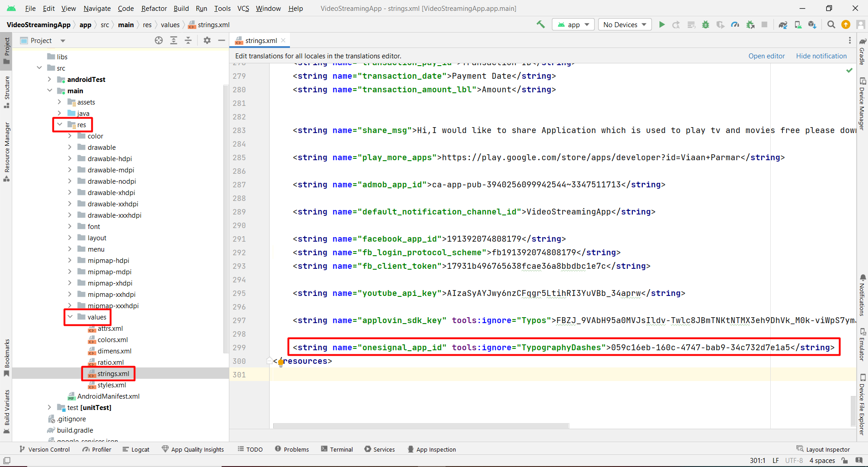The height and width of the screenshot is (467, 868).
Task: Open the SDK Manager toolbar icon
Action: [812, 24]
